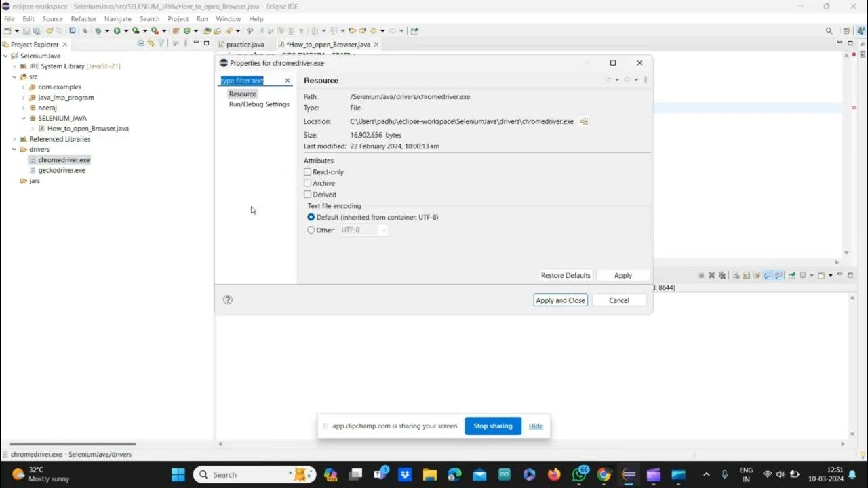Screen dimensions: 868x488
Task: Select the Other encoding radio button
Action: point(311,230)
